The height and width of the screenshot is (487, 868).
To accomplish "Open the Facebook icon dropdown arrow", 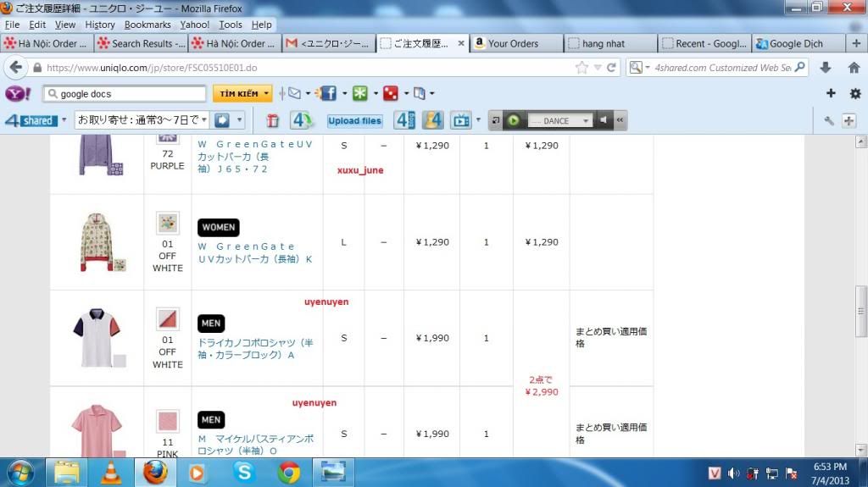I will 344,93.
